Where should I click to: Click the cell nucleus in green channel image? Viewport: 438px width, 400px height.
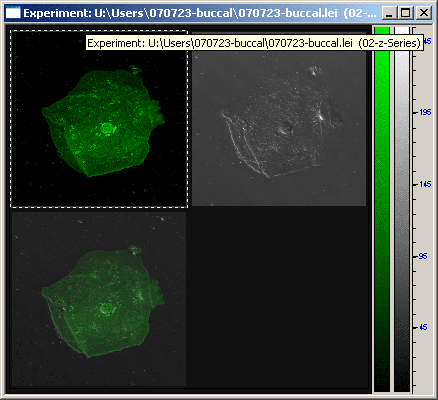(x=107, y=128)
